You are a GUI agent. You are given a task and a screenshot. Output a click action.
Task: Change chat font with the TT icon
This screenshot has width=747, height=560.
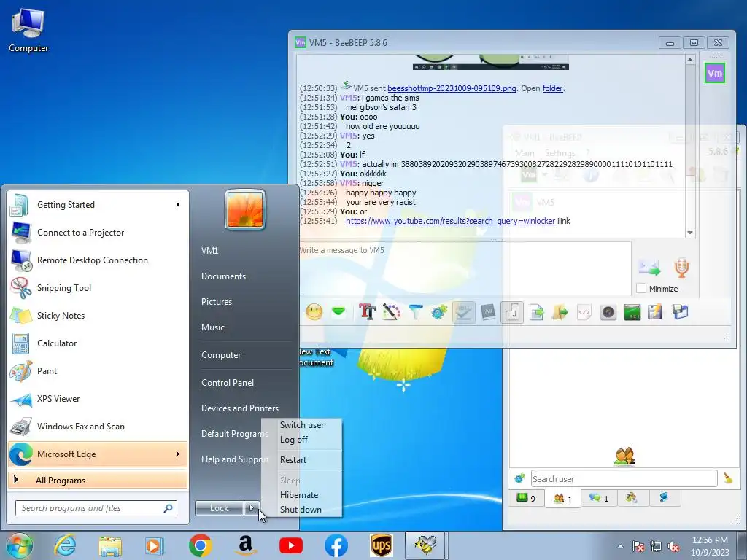[x=367, y=312]
